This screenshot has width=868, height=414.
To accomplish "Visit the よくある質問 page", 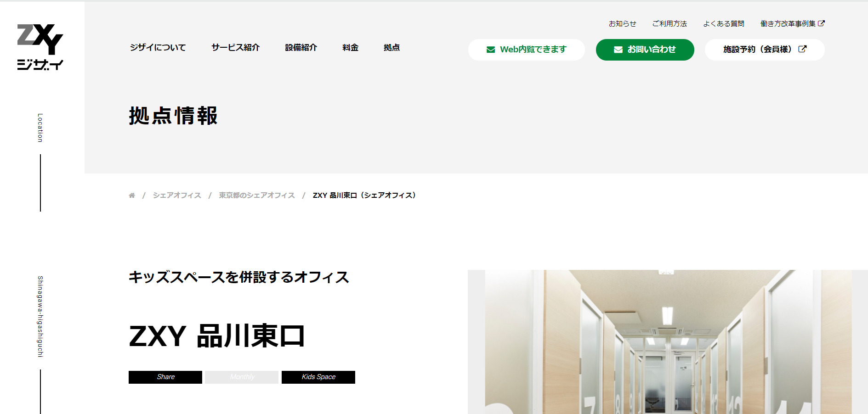I will (723, 24).
